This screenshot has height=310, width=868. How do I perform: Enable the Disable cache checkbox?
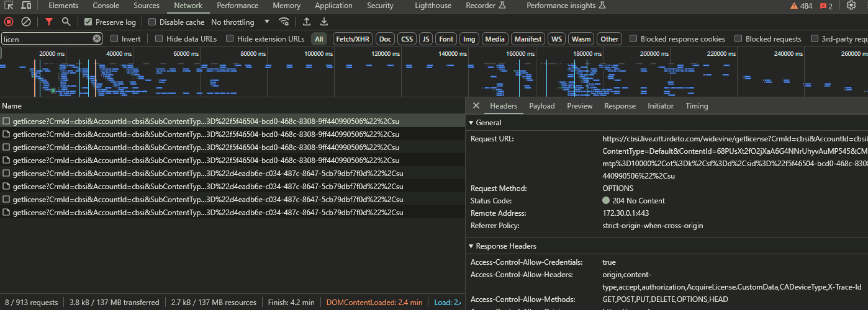coord(152,22)
